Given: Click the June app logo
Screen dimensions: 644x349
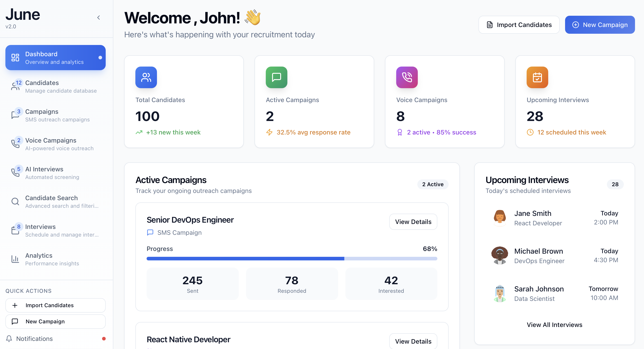Looking at the screenshot, I should [x=23, y=14].
